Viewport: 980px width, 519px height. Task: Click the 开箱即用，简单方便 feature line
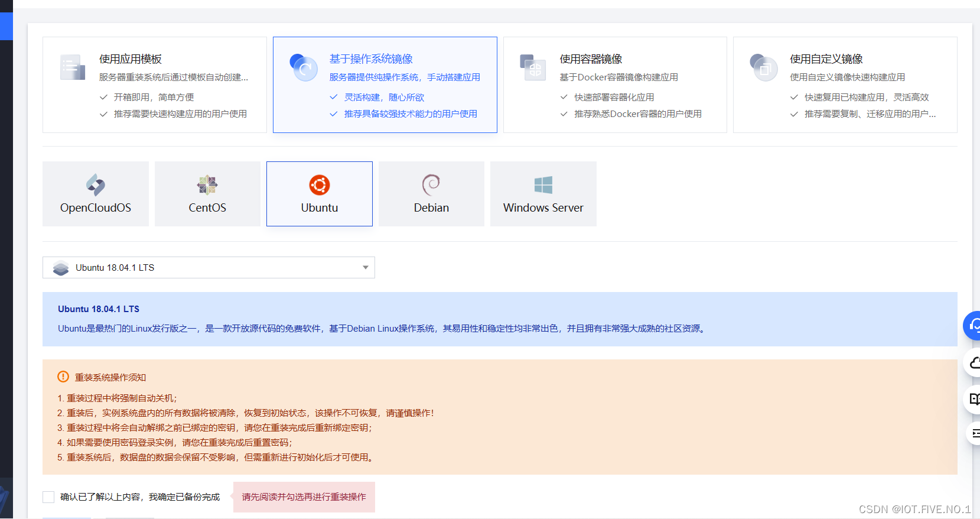coord(154,98)
